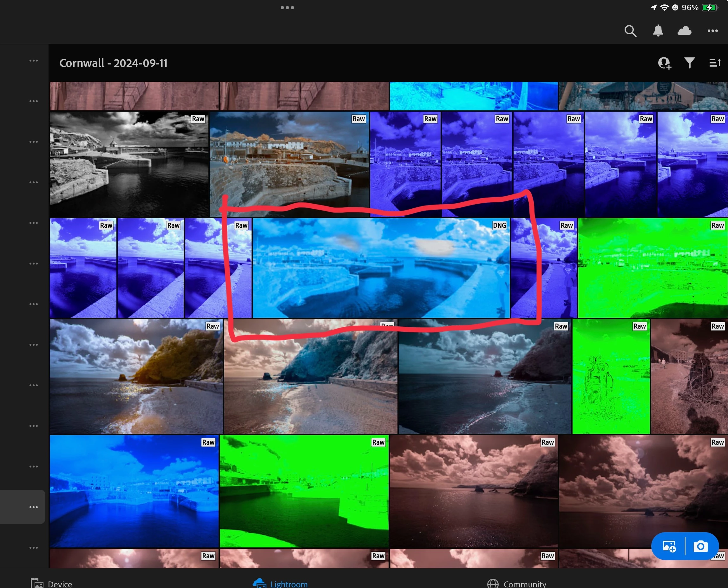Open the large green beach Raw thumbnail
Screen dimensions: 728x588
click(x=653, y=268)
